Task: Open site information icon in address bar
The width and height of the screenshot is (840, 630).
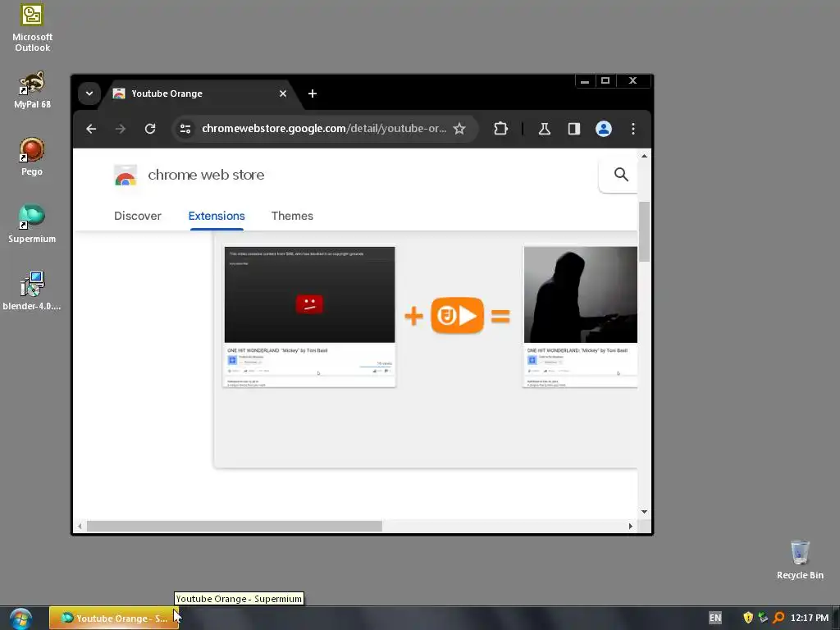Action: point(185,129)
